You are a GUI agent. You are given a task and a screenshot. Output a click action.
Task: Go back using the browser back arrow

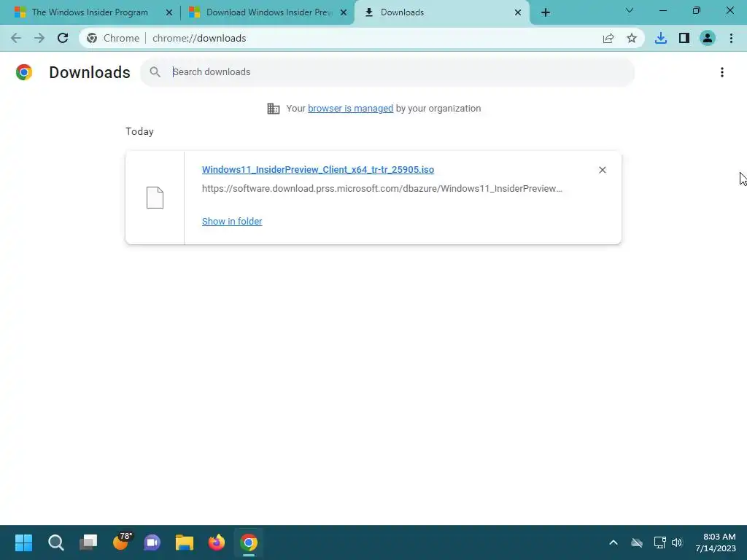(16, 38)
